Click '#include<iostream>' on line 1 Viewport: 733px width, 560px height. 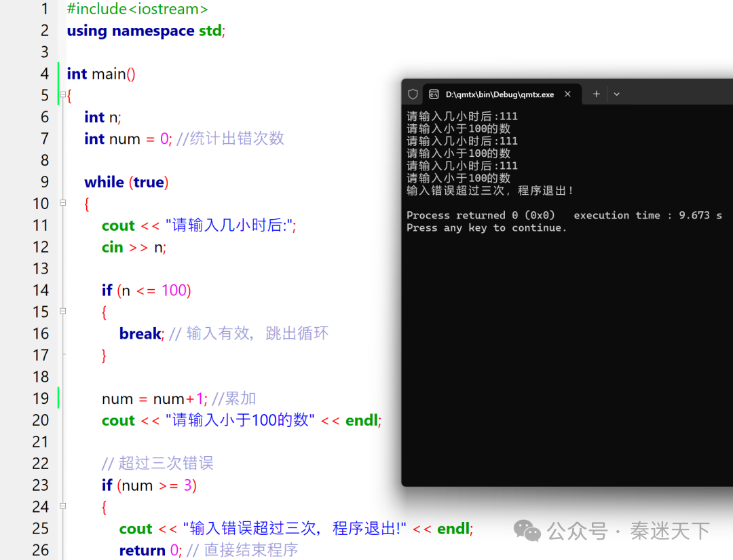click(137, 9)
